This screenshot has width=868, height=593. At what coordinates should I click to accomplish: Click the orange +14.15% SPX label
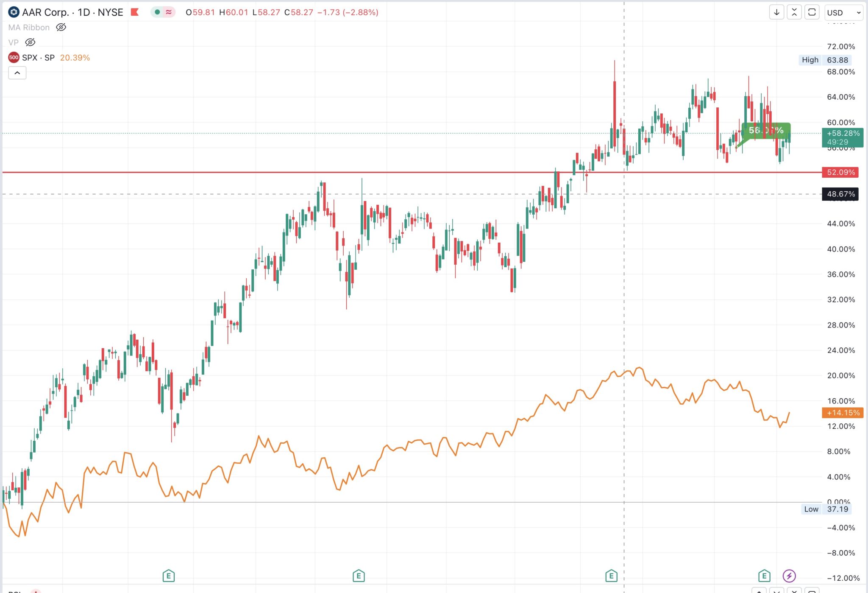tap(843, 412)
